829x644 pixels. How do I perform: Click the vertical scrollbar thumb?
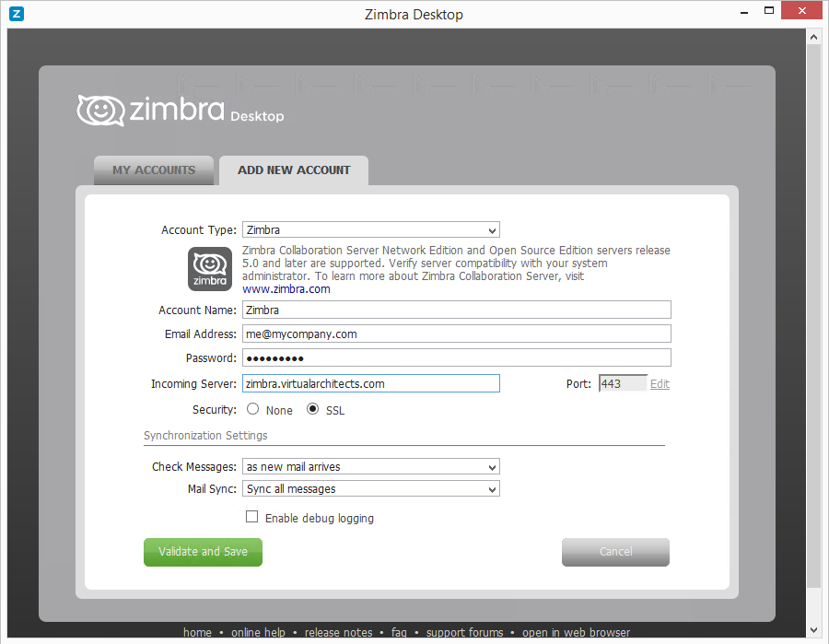click(813, 317)
